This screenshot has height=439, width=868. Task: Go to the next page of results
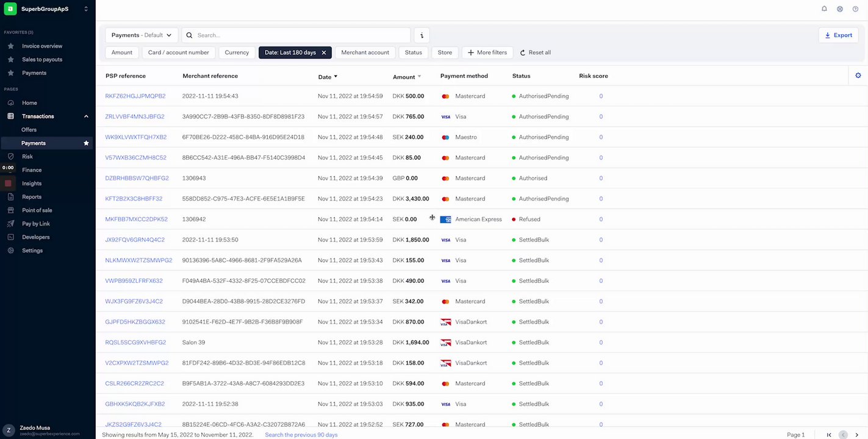[857, 435]
